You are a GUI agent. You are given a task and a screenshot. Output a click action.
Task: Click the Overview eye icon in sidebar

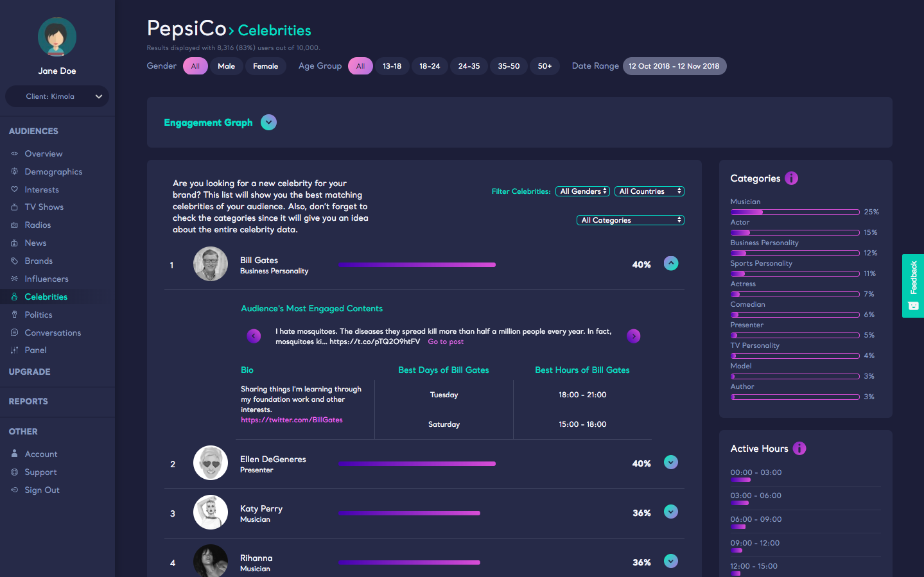(x=14, y=153)
